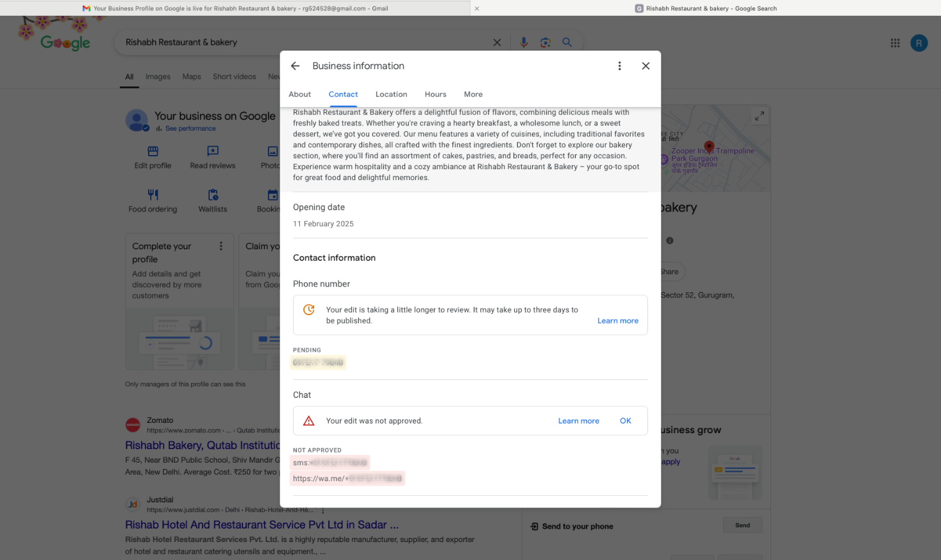Start voice search with the microphone icon
This screenshot has width=941, height=560.
pyautogui.click(x=524, y=42)
